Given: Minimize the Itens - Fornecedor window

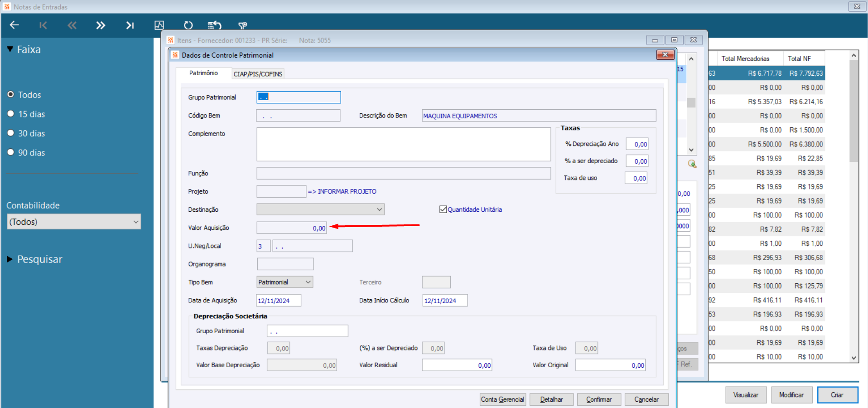Looking at the screenshot, I should pos(655,40).
